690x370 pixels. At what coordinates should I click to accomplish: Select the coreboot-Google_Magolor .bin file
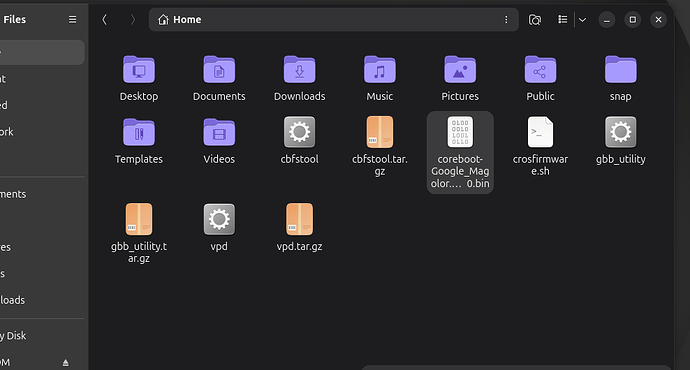[x=460, y=152]
